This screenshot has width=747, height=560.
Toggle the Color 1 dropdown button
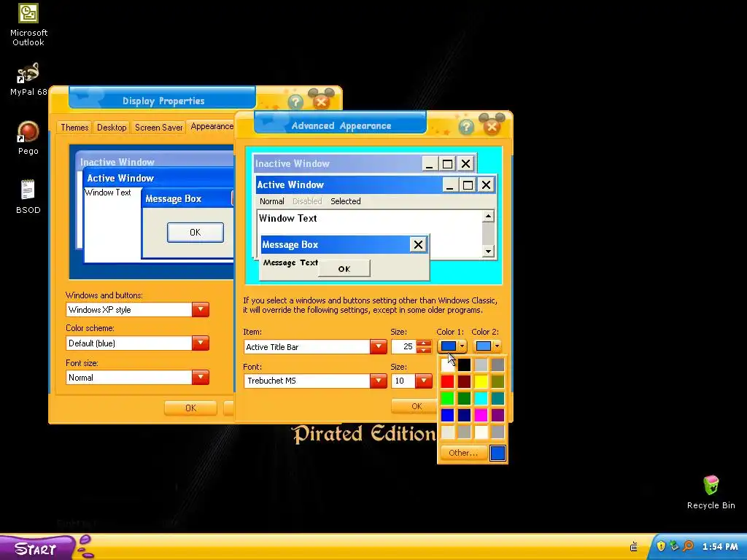[452, 346]
